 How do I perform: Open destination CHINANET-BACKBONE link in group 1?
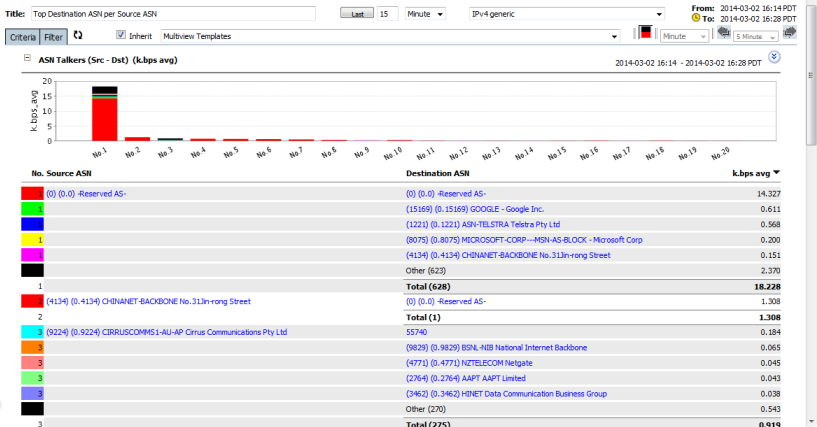tap(508, 255)
